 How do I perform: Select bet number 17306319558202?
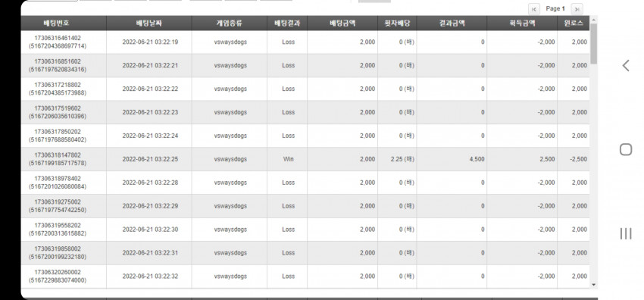pos(58,225)
